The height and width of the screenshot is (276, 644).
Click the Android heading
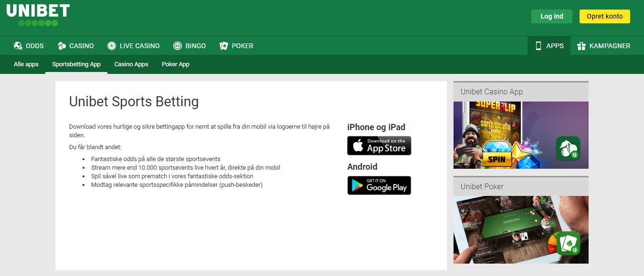pyautogui.click(x=362, y=166)
